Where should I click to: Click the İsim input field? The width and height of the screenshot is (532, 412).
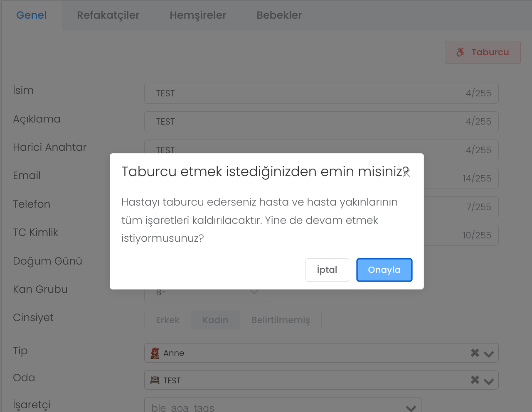pos(308,93)
